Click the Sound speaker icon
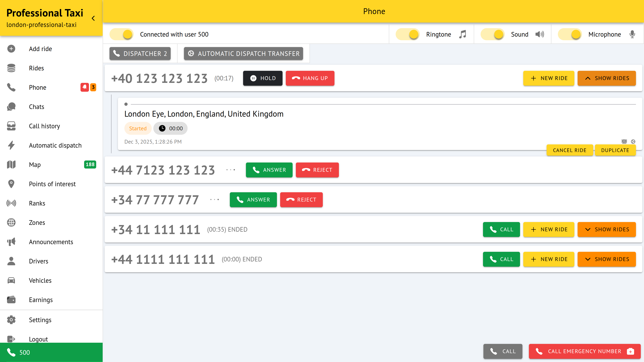 pyautogui.click(x=540, y=34)
